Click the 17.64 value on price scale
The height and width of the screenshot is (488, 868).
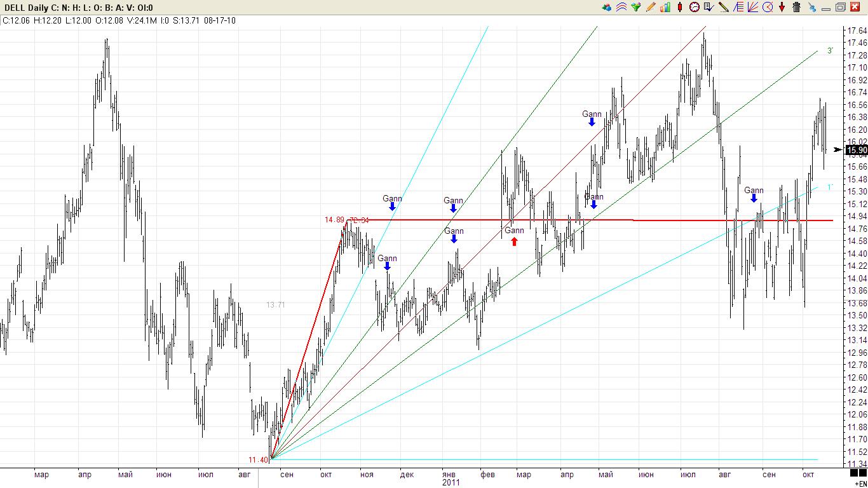(857, 30)
